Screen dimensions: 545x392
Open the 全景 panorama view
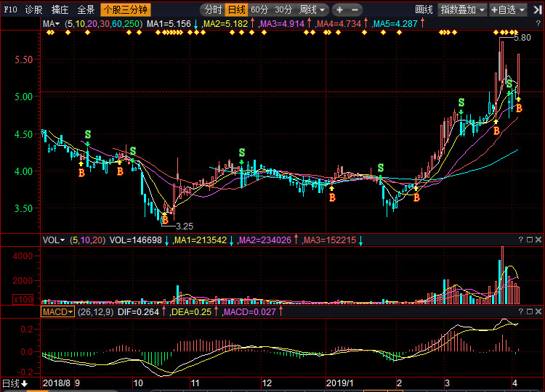(x=86, y=9)
